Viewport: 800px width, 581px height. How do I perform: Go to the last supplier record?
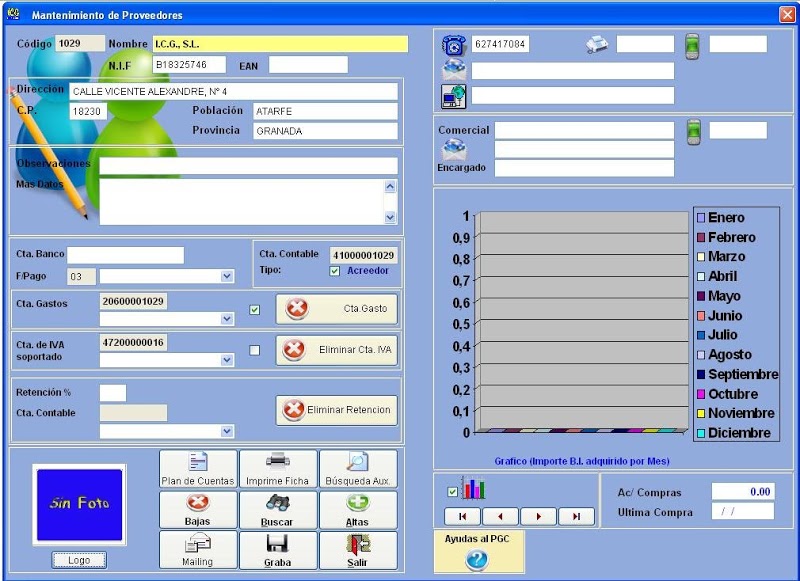577,516
